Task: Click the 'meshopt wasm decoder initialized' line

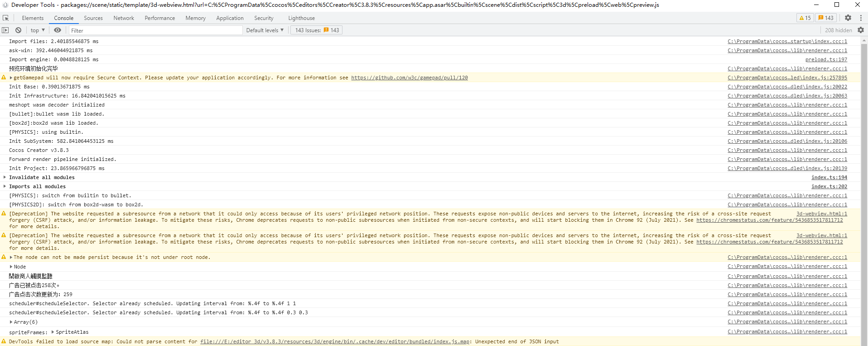Action: 57,105
